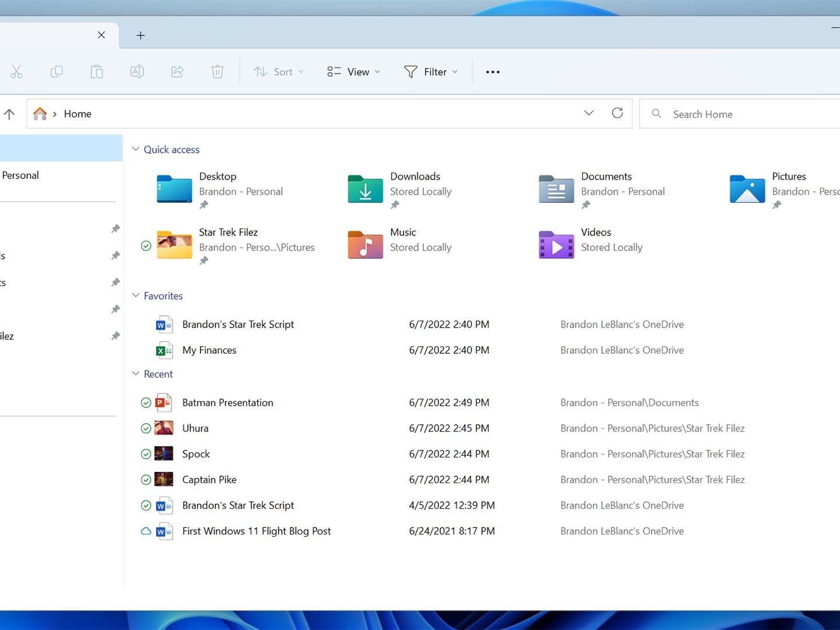Click the Paste clipboard icon
Screen dimensions: 840x630
97,72
